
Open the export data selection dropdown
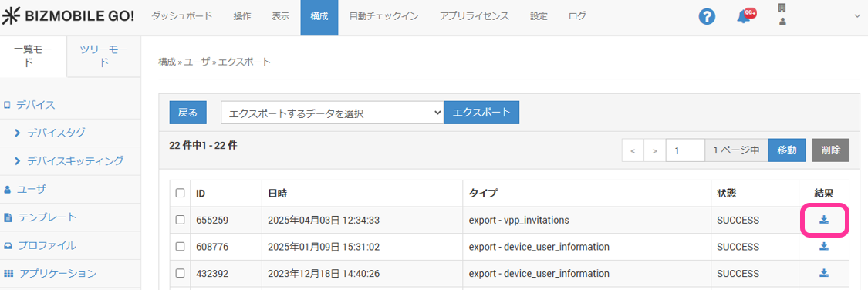(332, 113)
